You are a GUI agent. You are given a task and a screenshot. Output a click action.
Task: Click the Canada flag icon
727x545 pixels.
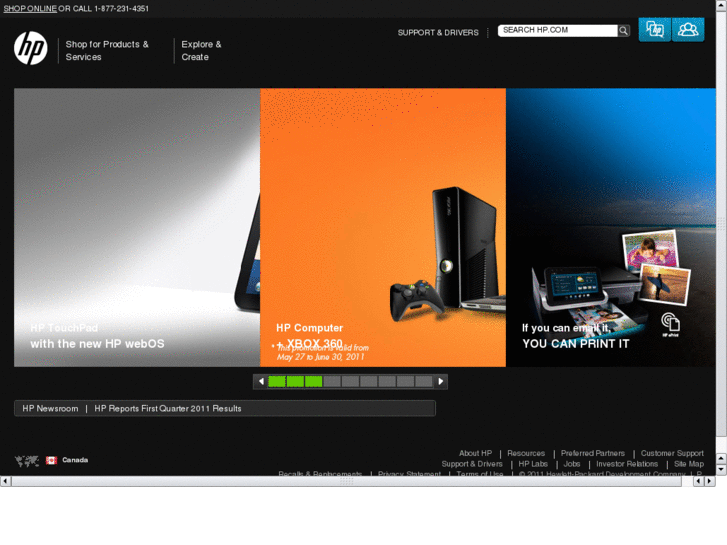click(51, 460)
